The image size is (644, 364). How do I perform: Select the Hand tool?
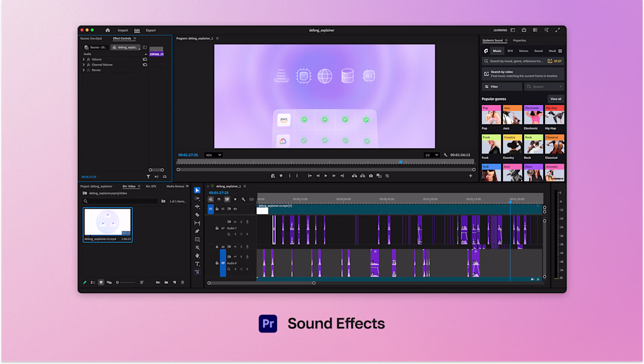(x=197, y=256)
